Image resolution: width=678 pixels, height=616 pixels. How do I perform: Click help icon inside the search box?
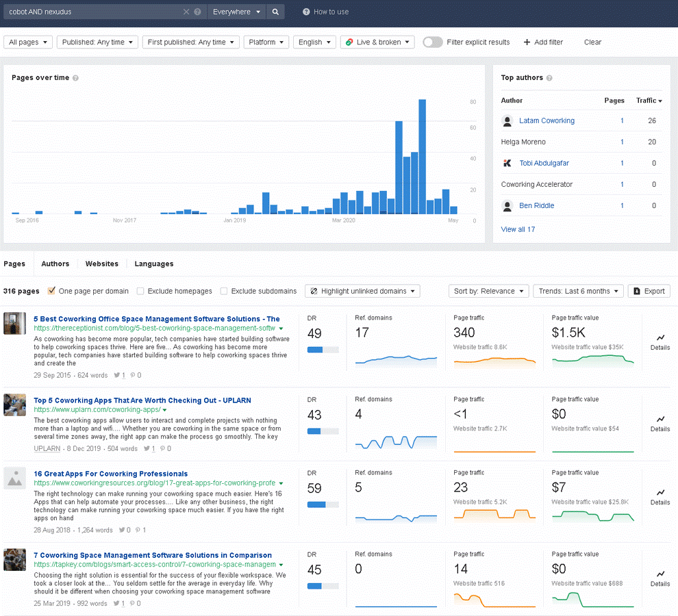[198, 12]
